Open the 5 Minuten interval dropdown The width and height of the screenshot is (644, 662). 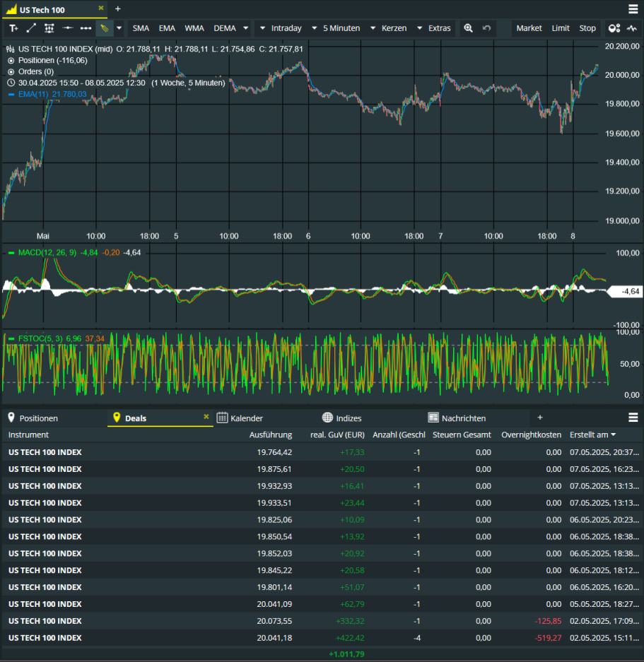coord(336,28)
